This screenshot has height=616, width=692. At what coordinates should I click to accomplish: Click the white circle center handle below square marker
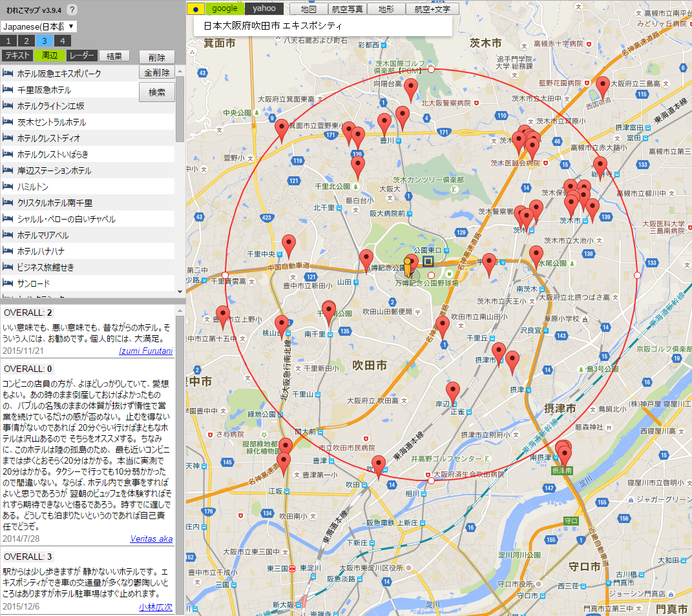pos(431,275)
